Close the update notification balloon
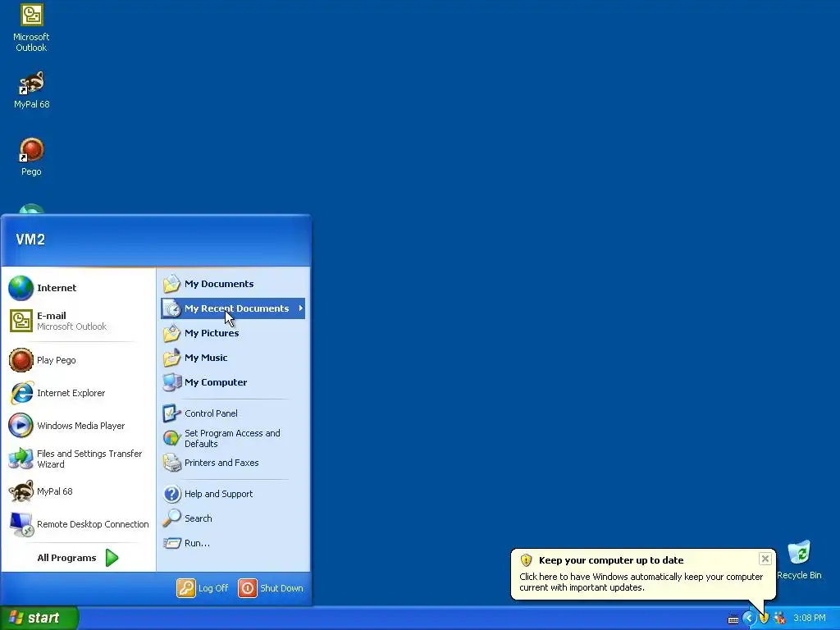This screenshot has height=630, width=840. tap(765, 559)
